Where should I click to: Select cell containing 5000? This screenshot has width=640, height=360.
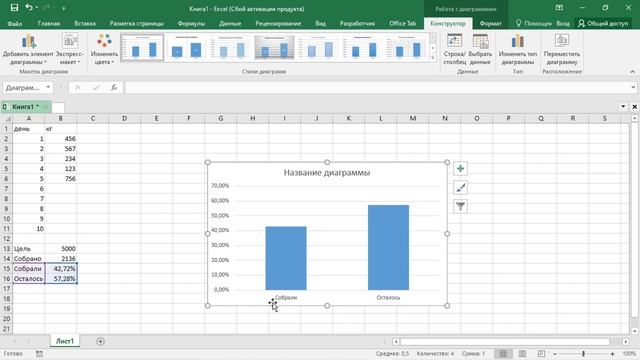pyautogui.click(x=60, y=249)
